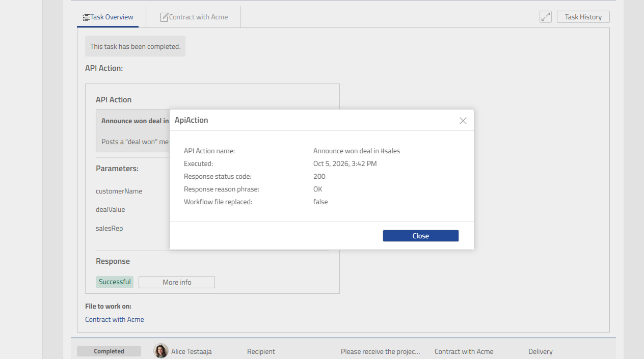Open the Task History panel

[583, 17]
